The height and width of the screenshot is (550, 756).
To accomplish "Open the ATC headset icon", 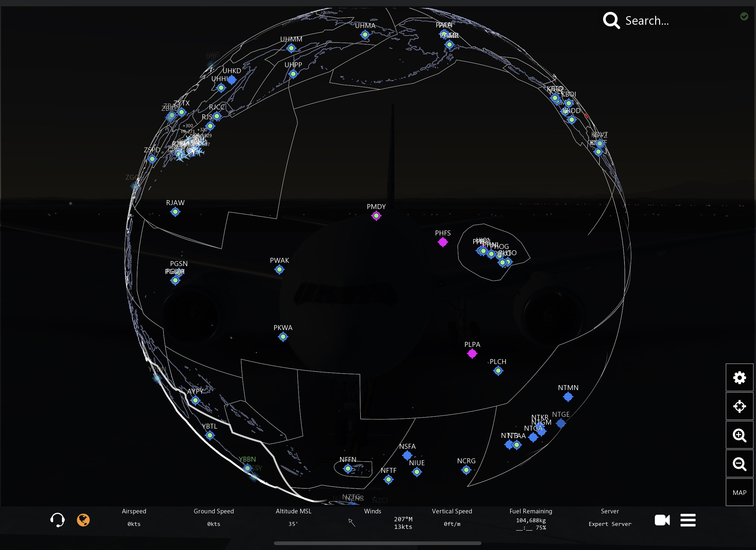I will pyautogui.click(x=57, y=520).
